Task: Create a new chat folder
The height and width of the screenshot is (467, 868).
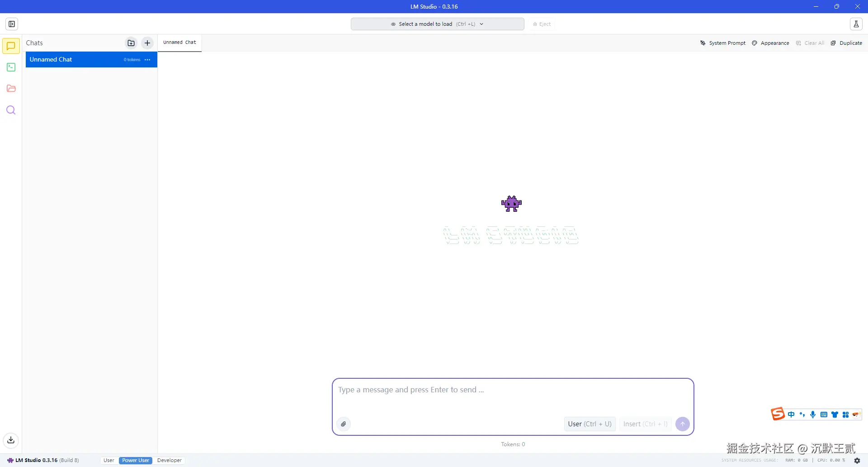Action: click(131, 43)
